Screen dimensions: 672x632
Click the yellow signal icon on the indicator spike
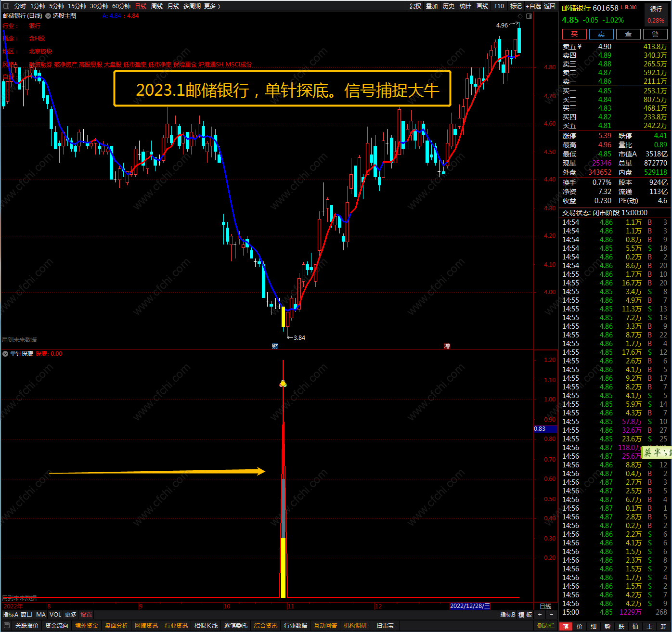pyautogui.click(x=283, y=384)
